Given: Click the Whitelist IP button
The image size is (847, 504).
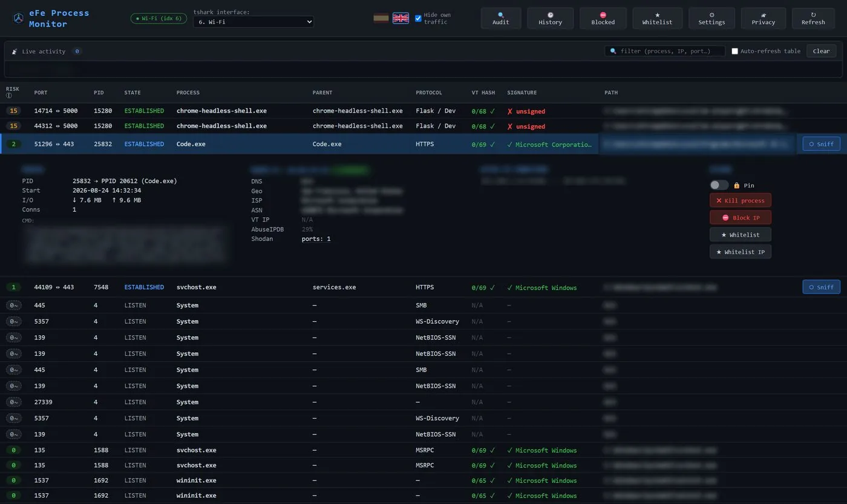Looking at the screenshot, I should (x=740, y=251).
